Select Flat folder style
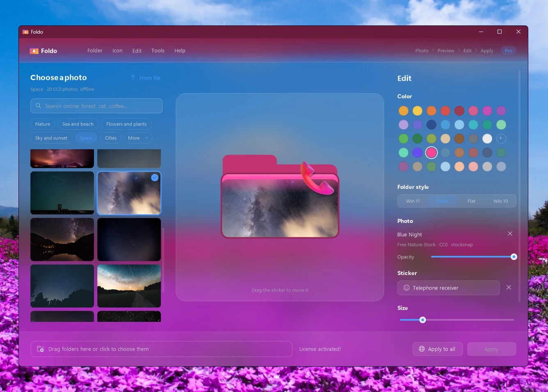The width and height of the screenshot is (548, 392). (x=471, y=201)
